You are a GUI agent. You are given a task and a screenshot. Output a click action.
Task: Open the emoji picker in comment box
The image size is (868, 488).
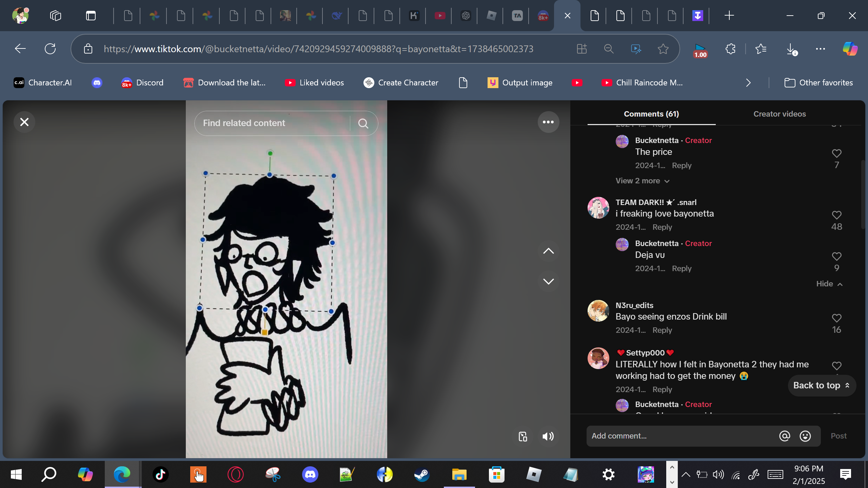[805, 436]
